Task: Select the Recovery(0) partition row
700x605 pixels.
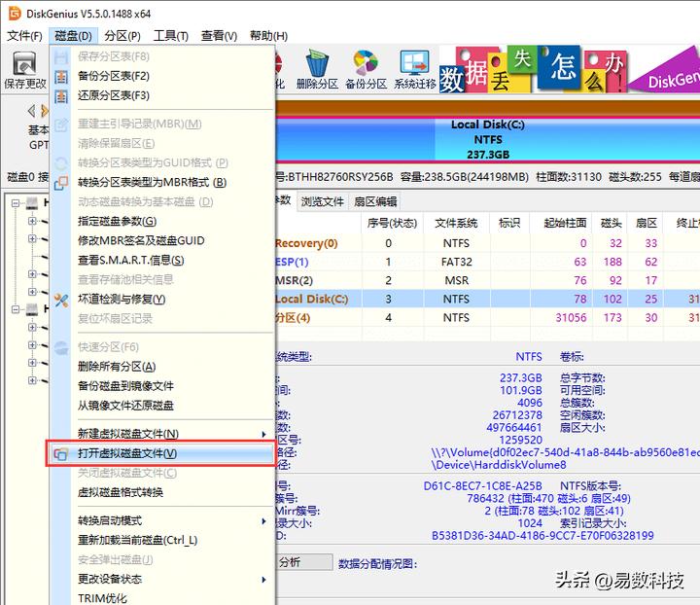Action: pos(487,243)
